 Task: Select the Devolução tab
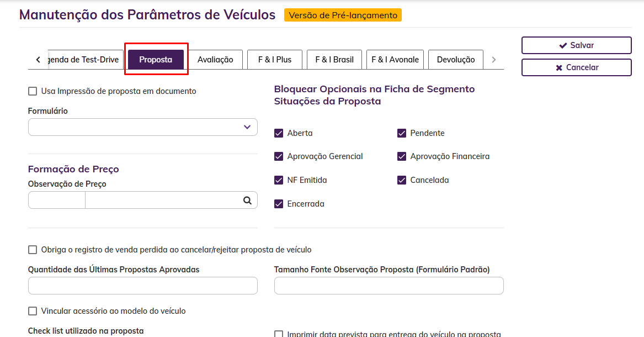coord(456,60)
